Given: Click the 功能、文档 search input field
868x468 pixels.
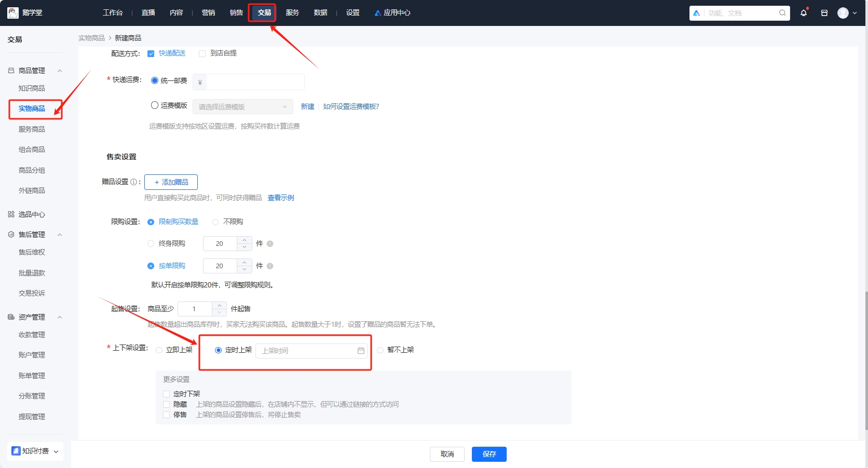Looking at the screenshot, I should point(737,12).
